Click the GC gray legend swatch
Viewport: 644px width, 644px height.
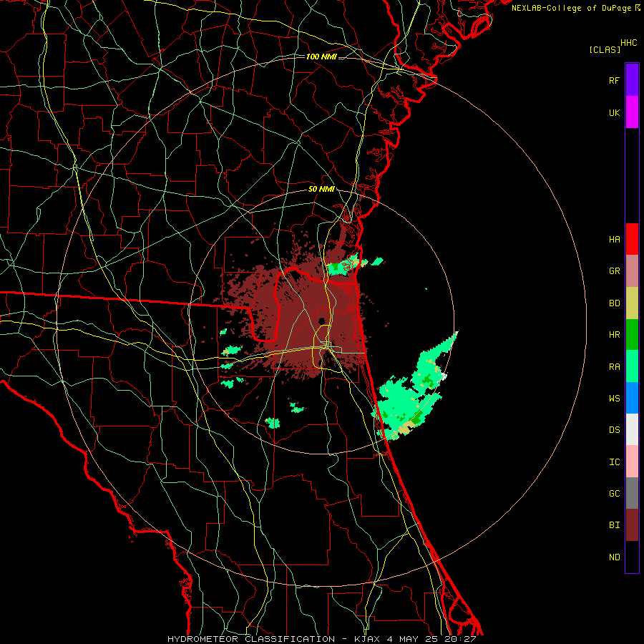[632, 493]
